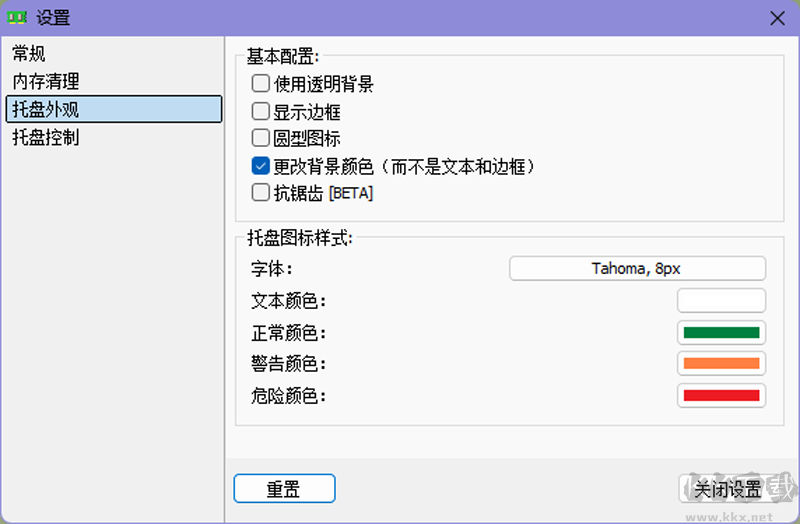This screenshot has height=524, width=800.
Task: Open the red 危险颜色 swatch
Action: pyautogui.click(x=721, y=396)
